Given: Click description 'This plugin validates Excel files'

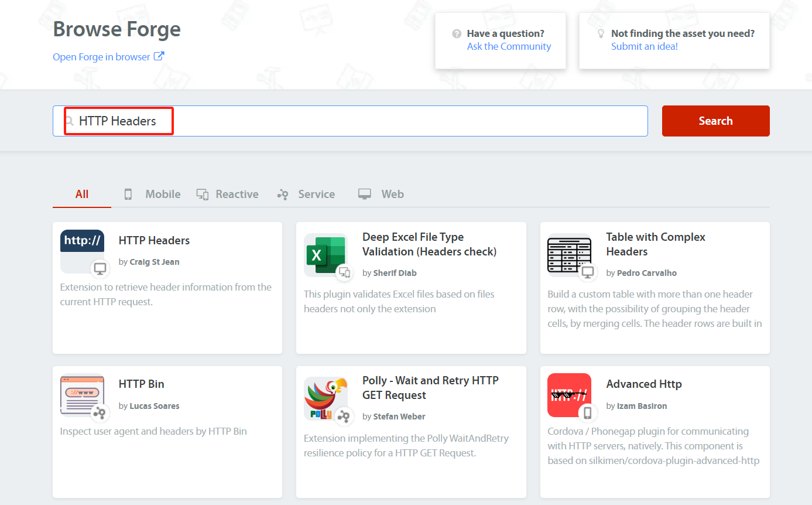Looking at the screenshot, I should coord(399,302).
